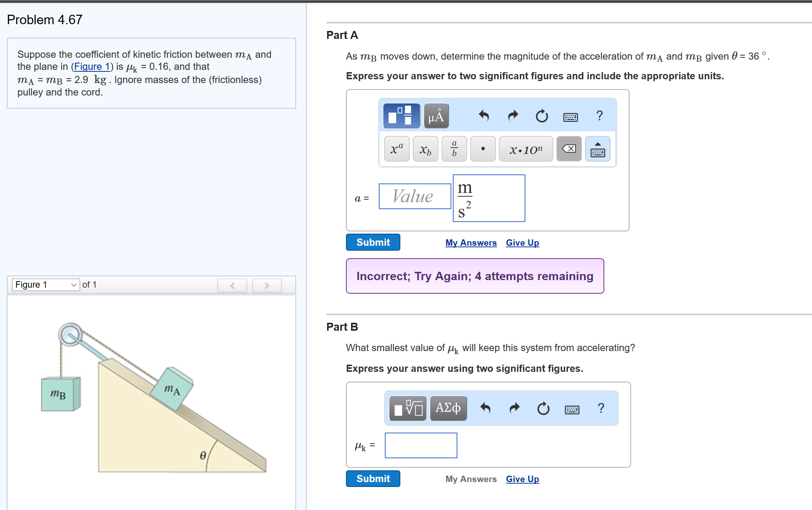The image size is (812, 510).
Task: Go to the next figure arrow
Action: pos(267,285)
